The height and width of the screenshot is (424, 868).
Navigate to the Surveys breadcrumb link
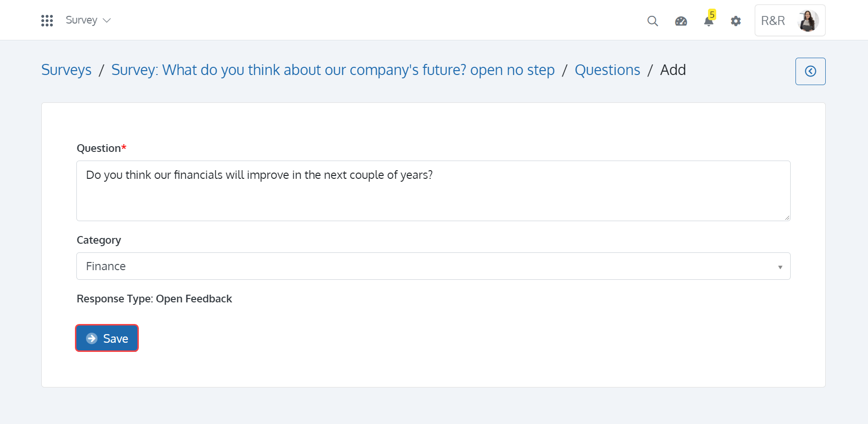coord(66,70)
